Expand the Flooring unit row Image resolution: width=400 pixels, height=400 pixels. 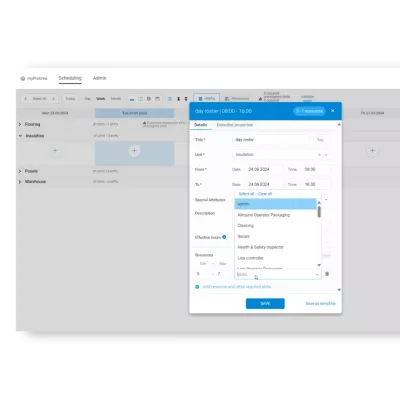pos(20,124)
